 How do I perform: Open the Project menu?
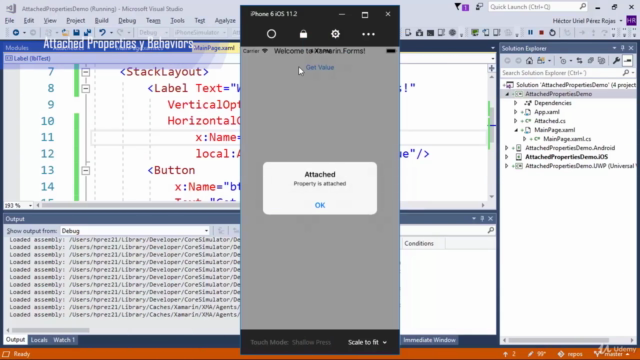click(x=76, y=20)
